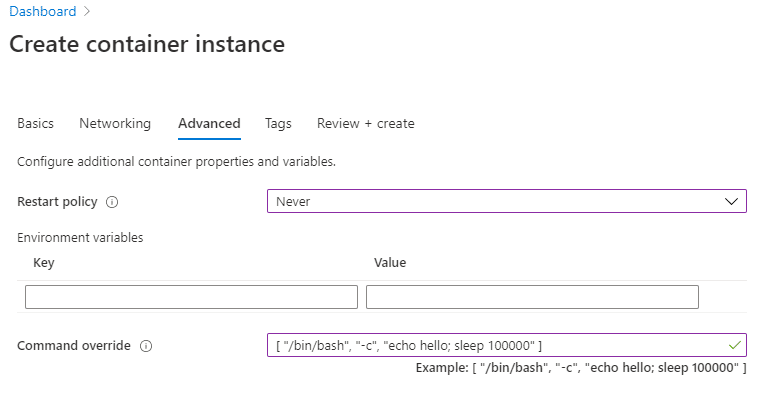783x395 pixels.
Task: Click the Value column header
Action: coord(390,263)
